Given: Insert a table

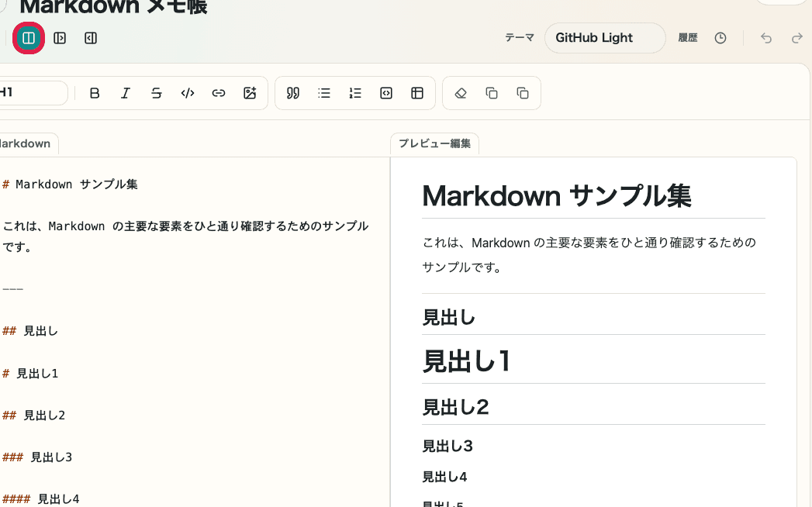Looking at the screenshot, I should click(417, 93).
